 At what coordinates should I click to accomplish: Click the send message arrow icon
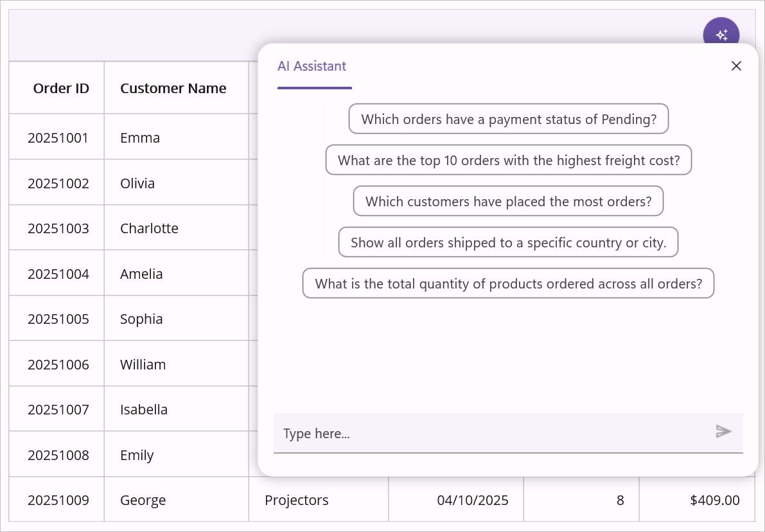click(x=723, y=432)
